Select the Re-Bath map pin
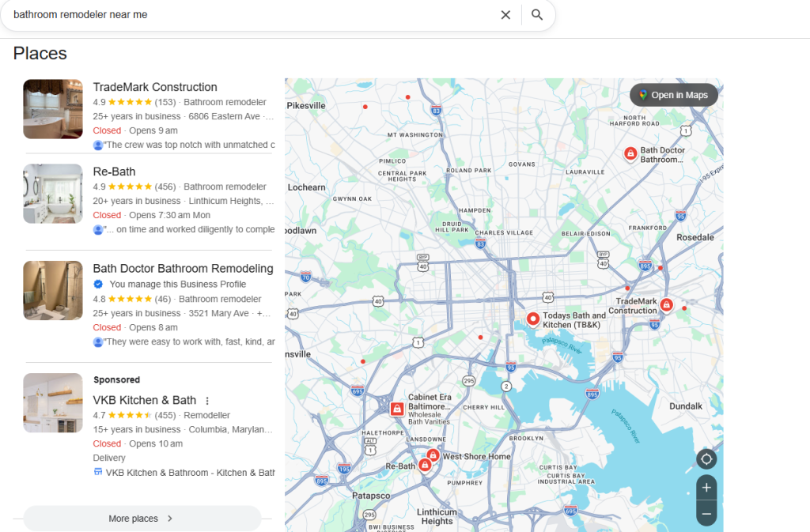The height and width of the screenshot is (532, 810). 425,465
